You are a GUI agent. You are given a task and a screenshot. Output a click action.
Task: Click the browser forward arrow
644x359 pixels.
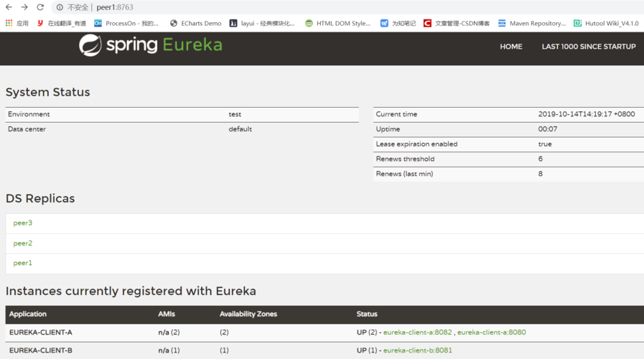click(24, 7)
